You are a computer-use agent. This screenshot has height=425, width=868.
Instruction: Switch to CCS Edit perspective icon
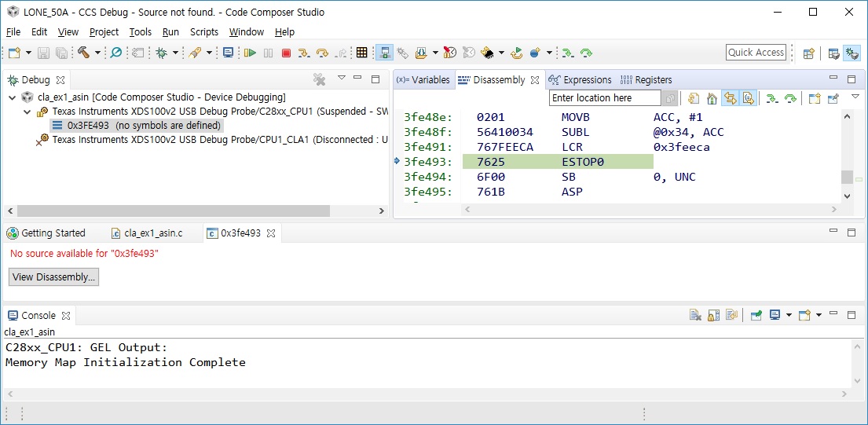click(x=833, y=53)
